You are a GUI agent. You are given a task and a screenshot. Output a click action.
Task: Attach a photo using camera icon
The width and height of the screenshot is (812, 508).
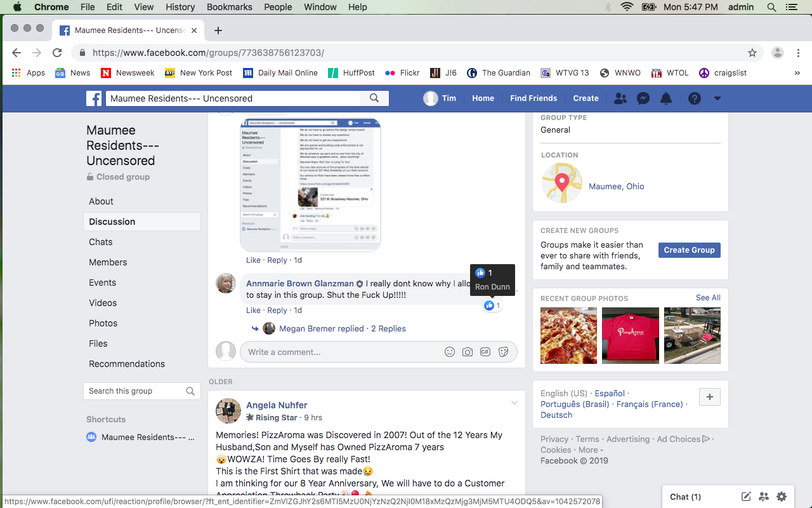[468, 352]
